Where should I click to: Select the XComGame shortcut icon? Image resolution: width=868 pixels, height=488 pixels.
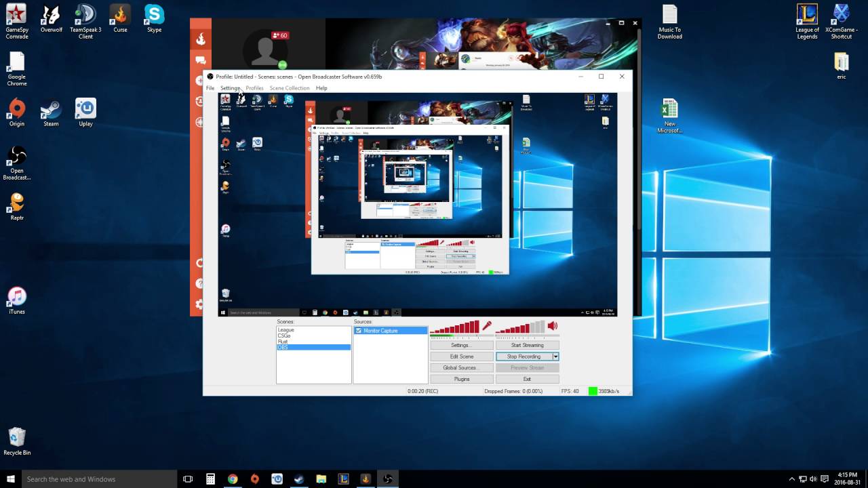[841, 22]
